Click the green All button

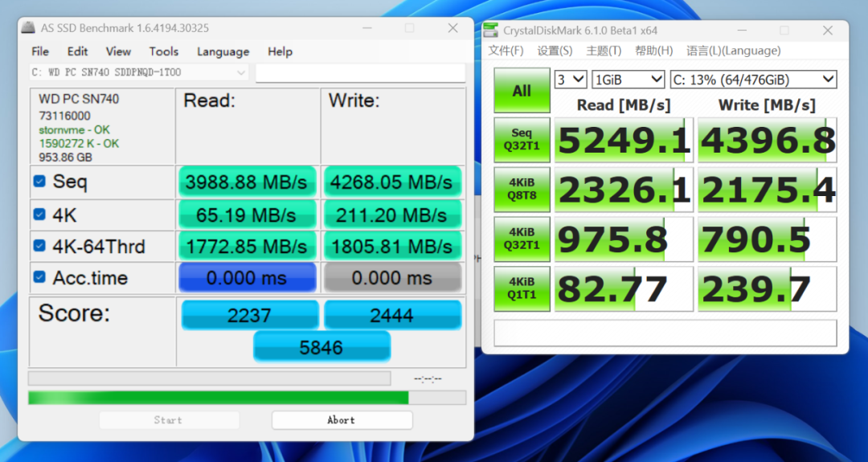[x=522, y=90]
